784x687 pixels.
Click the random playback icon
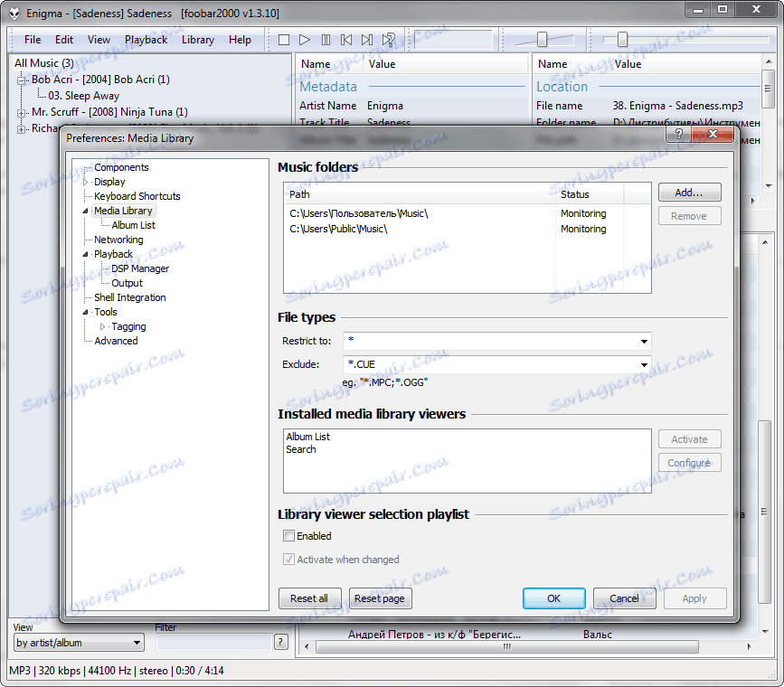[389, 40]
